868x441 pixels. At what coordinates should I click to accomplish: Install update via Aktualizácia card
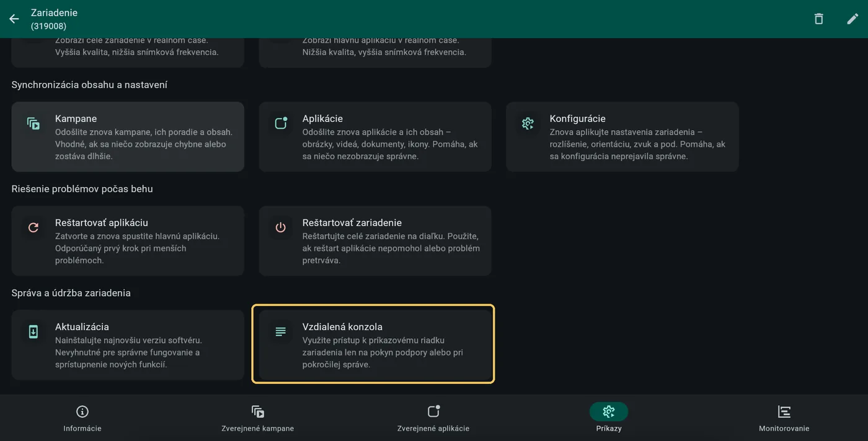click(128, 345)
